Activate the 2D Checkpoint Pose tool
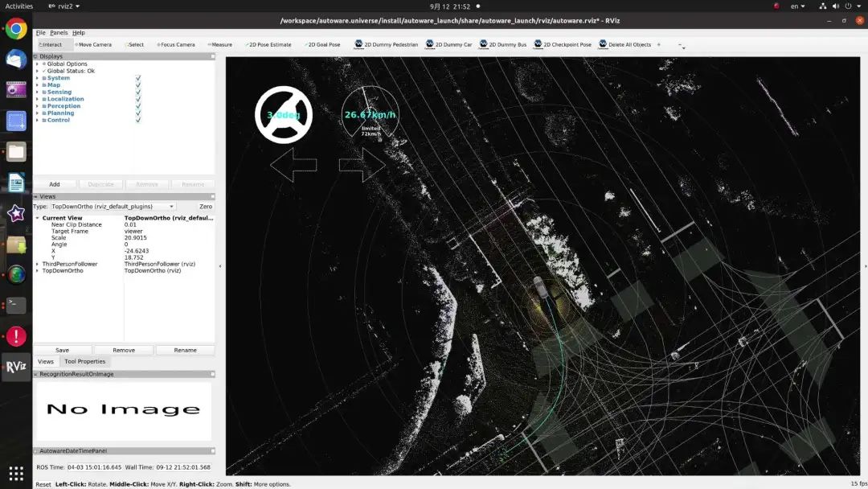 click(x=563, y=44)
